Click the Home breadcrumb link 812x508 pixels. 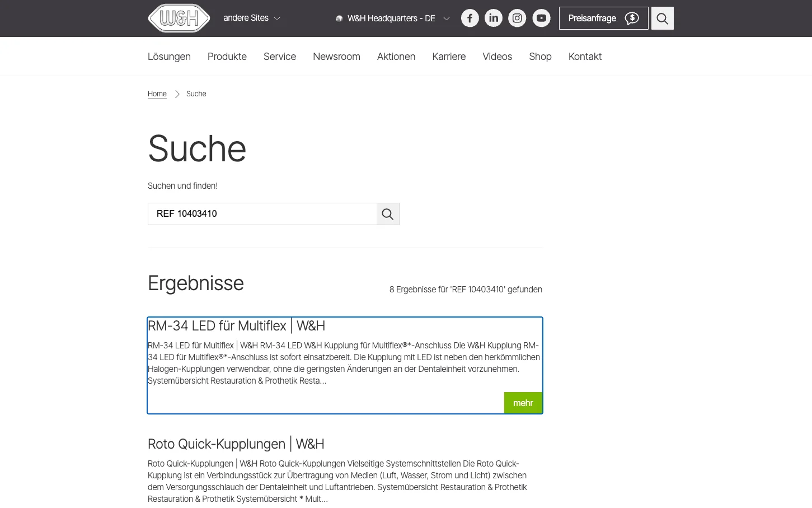click(157, 94)
